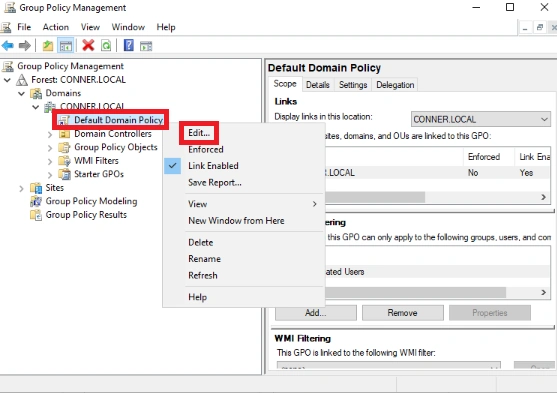The width and height of the screenshot is (557, 393).
Task: Collapse the CONNER.LOCAL domain node
Action: click(x=36, y=107)
